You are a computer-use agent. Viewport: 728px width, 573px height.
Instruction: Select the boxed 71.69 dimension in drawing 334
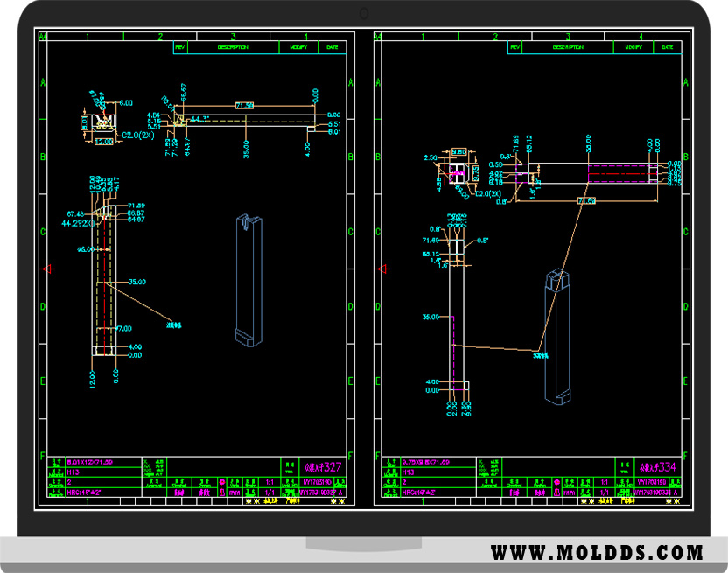click(587, 200)
